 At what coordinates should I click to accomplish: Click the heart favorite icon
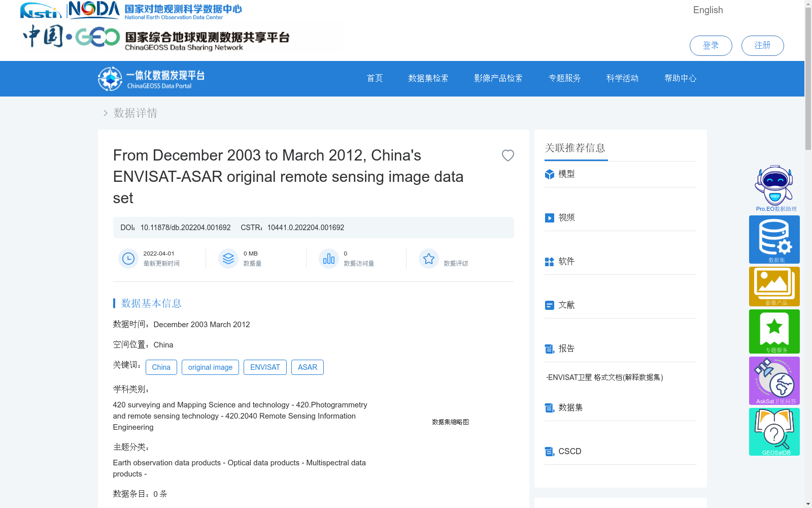pos(507,155)
